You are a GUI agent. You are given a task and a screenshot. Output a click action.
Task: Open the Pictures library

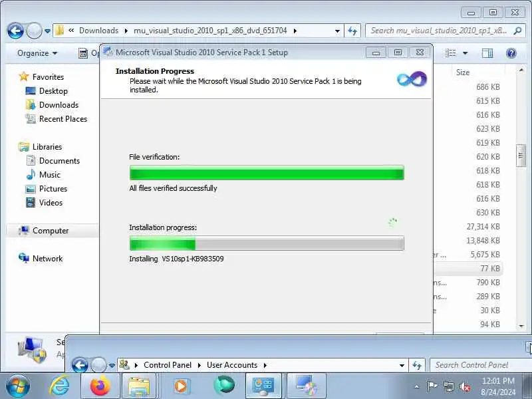click(53, 189)
